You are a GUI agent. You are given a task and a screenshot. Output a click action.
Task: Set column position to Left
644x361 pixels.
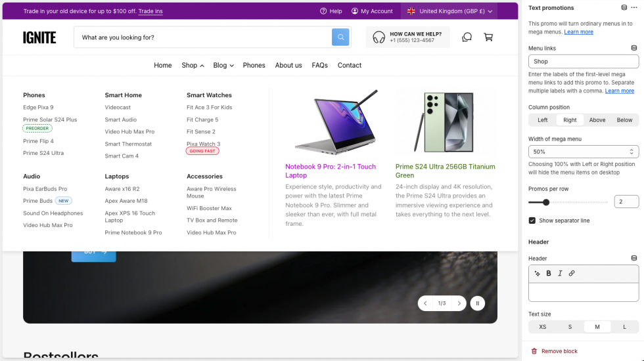(542, 120)
